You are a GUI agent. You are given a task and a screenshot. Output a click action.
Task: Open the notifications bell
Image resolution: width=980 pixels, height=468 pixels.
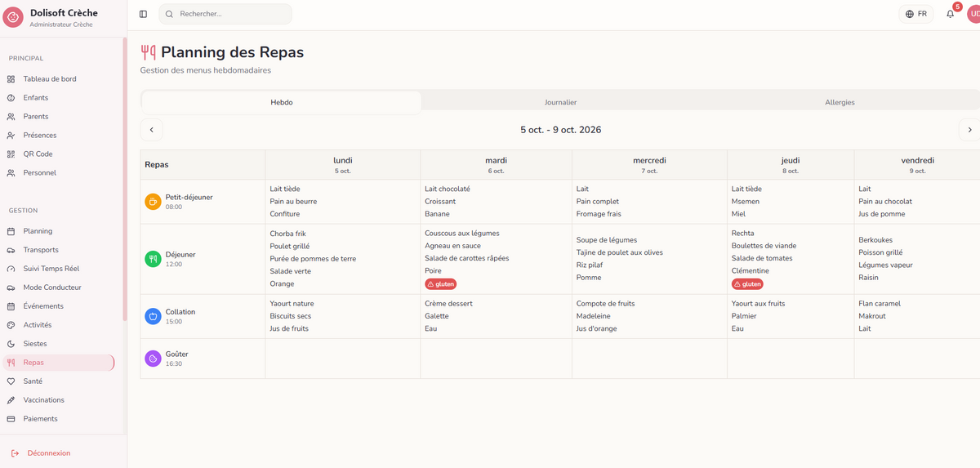pos(950,14)
